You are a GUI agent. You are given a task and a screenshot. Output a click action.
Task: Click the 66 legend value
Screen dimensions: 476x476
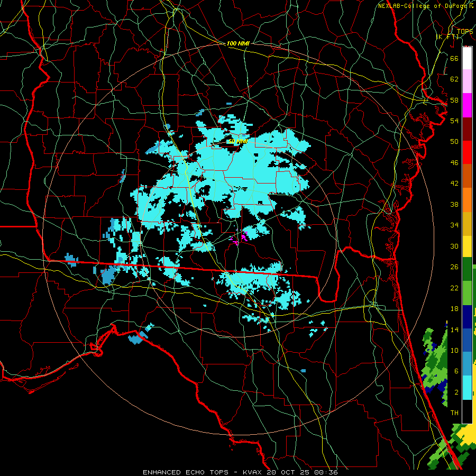pyautogui.click(x=454, y=58)
